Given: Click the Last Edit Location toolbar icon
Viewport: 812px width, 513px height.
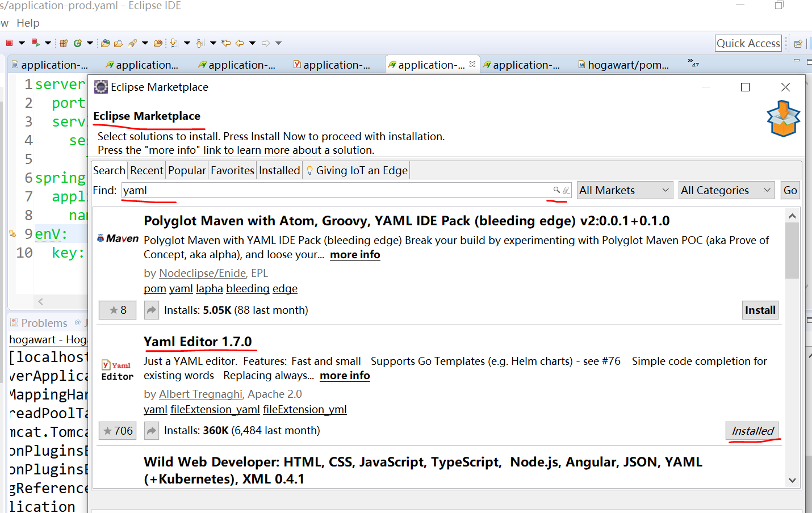Looking at the screenshot, I should tap(226, 43).
